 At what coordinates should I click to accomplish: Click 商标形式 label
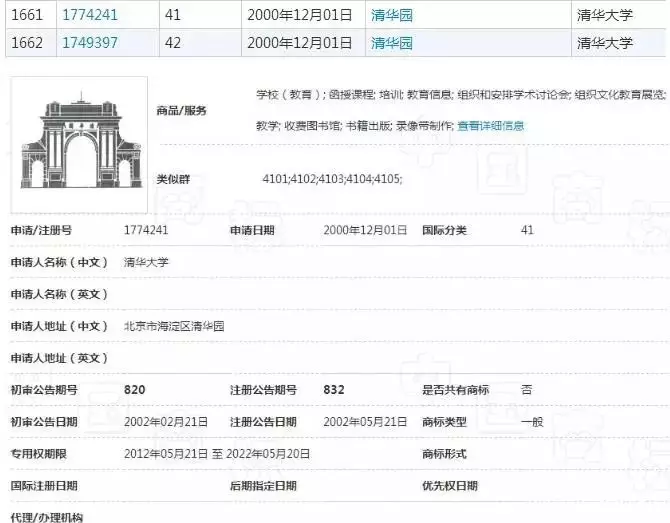click(444, 454)
